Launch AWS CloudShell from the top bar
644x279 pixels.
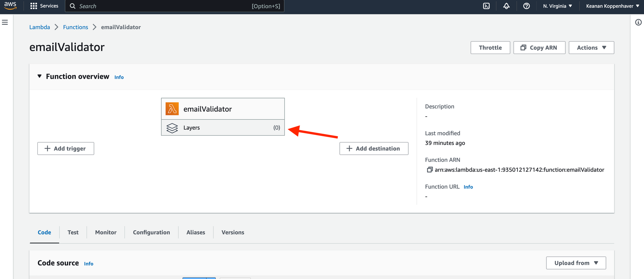click(x=486, y=6)
